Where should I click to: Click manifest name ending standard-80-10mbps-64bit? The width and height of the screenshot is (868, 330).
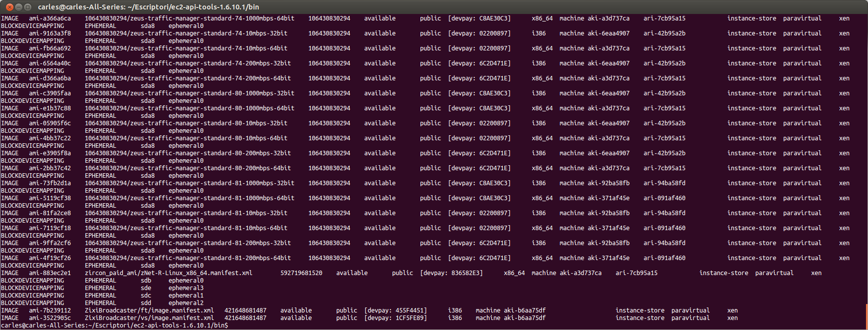pos(186,138)
